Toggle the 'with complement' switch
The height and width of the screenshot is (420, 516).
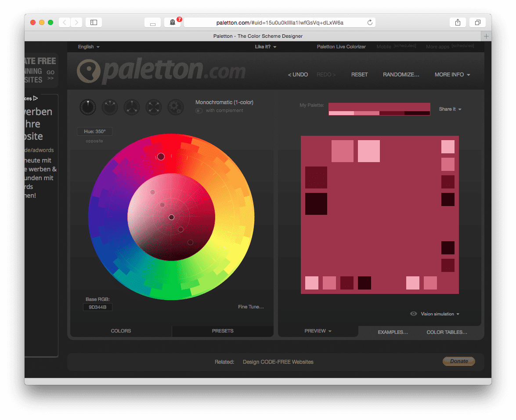point(199,111)
